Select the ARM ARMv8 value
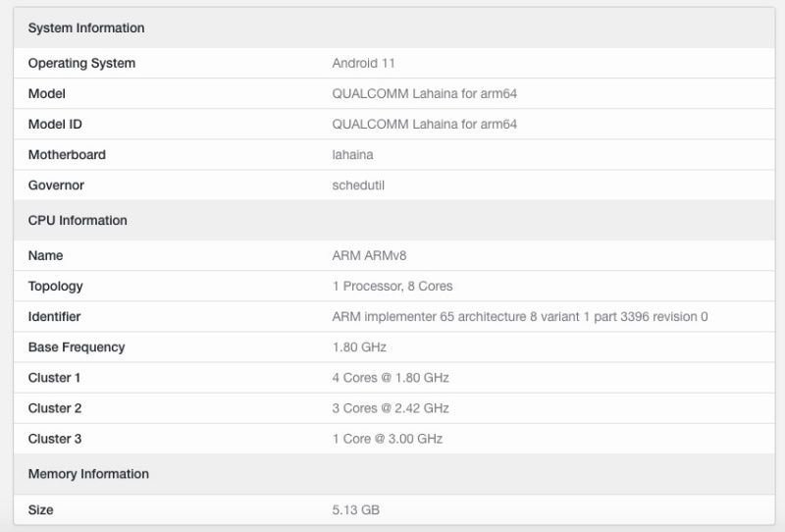The image size is (785, 532). point(369,255)
